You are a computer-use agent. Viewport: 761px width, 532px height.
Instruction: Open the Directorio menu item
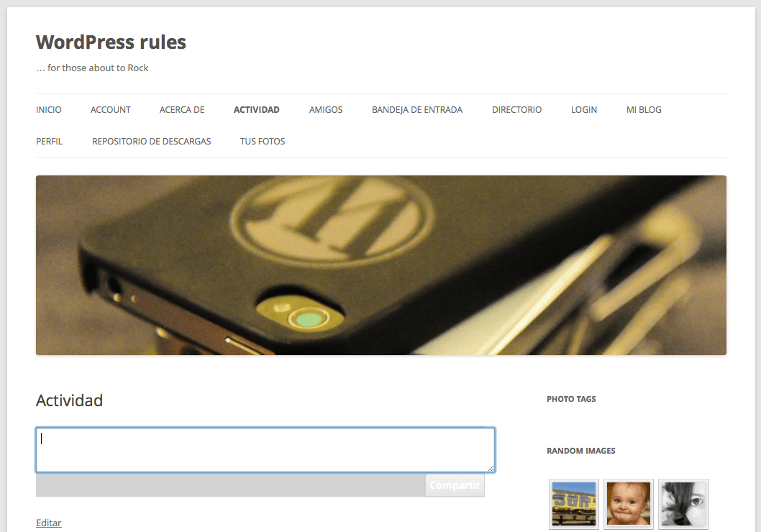tap(516, 110)
